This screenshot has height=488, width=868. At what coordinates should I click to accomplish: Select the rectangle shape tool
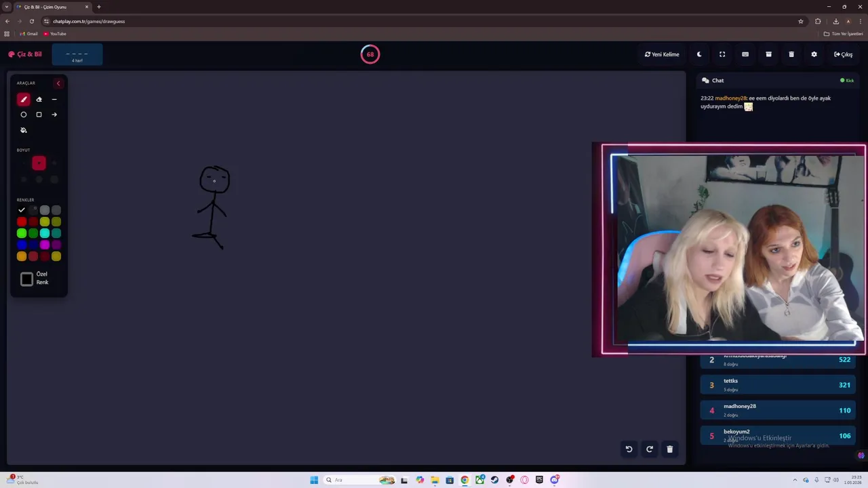click(39, 115)
